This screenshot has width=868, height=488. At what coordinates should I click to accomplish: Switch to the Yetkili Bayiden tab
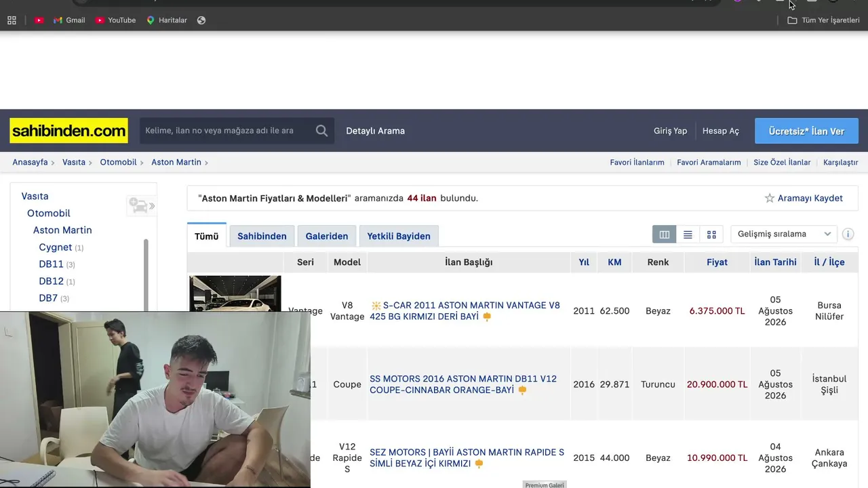tap(399, 236)
